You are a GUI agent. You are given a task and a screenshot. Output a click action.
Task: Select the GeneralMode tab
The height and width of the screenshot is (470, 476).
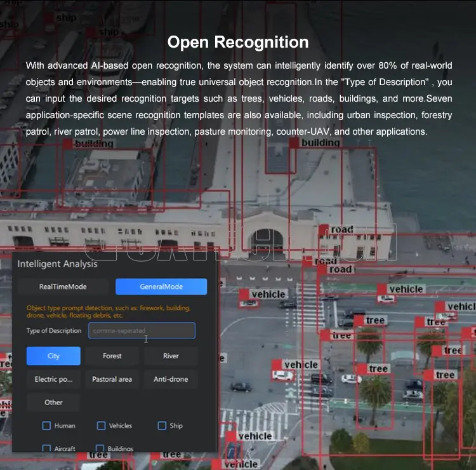[161, 286]
